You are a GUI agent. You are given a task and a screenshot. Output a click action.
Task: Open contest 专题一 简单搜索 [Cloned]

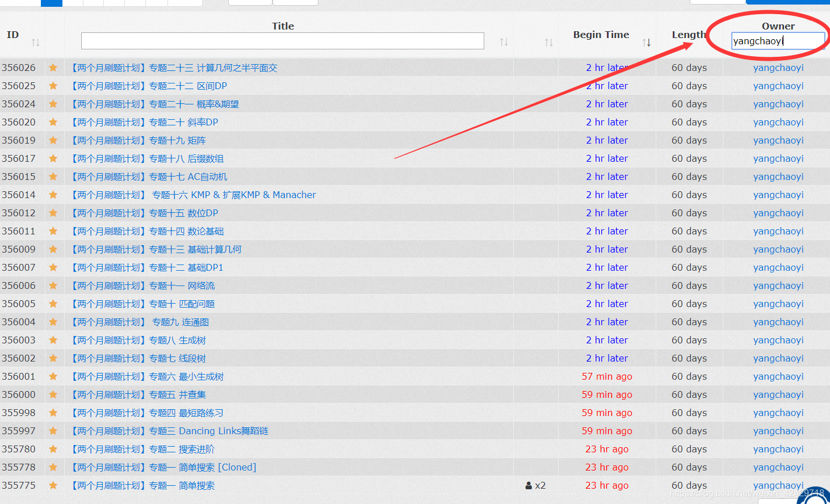[x=164, y=467]
